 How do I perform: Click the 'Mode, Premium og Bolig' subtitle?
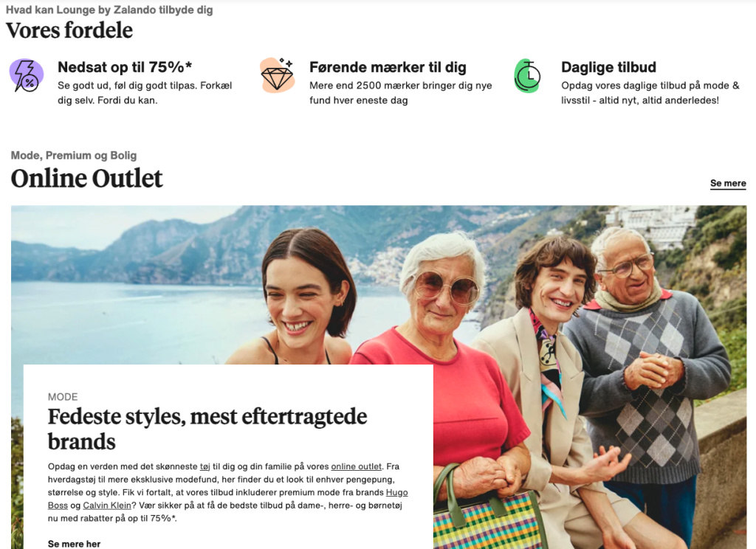click(x=74, y=155)
